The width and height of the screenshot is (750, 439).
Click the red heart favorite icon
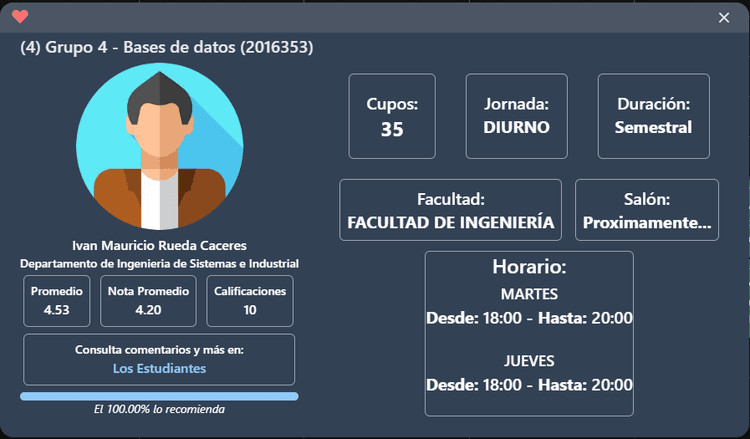pyautogui.click(x=20, y=16)
